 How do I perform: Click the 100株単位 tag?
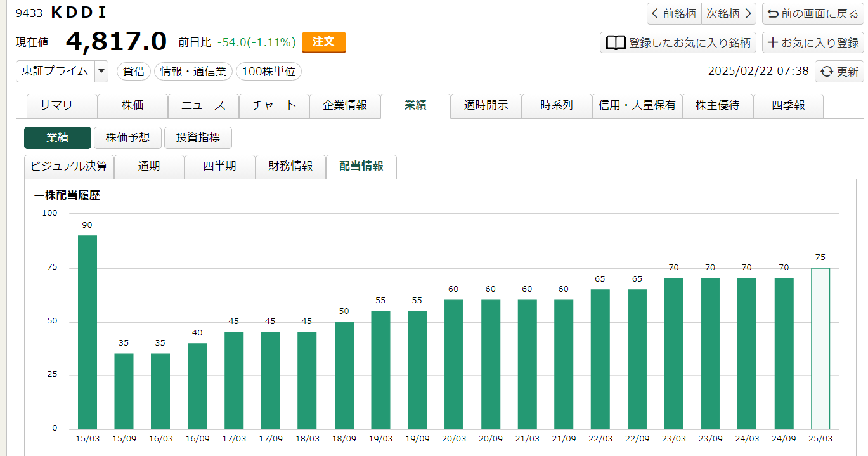(269, 72)
